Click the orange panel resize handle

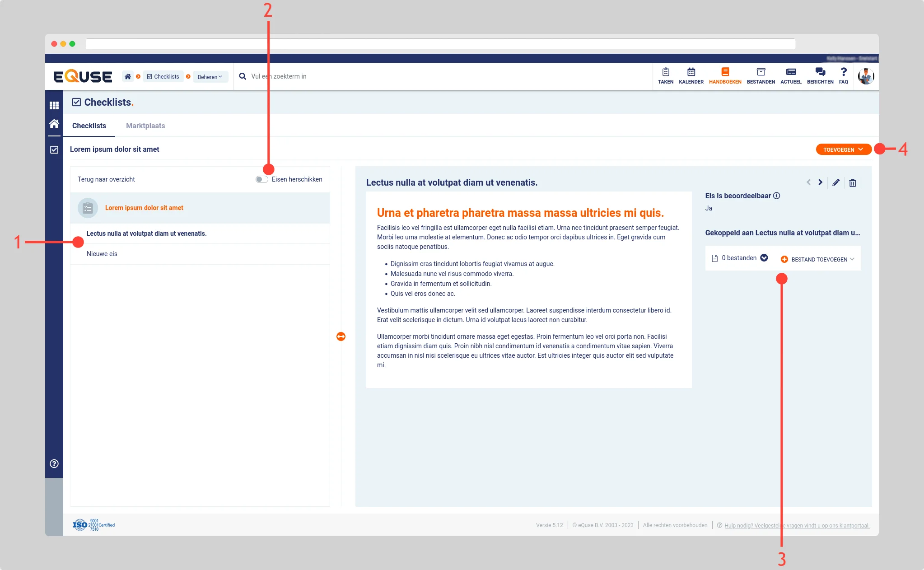[x=341, y=336]
